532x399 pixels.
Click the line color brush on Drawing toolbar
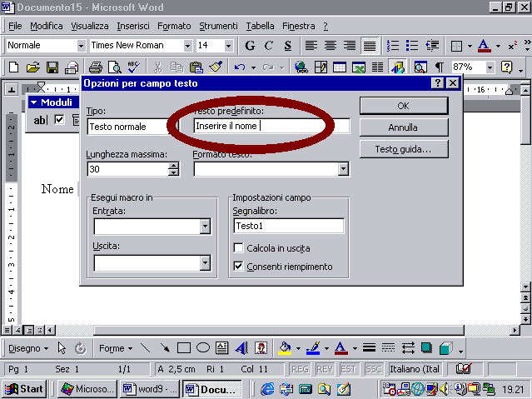pyautogui.click(x=313, y=348)
